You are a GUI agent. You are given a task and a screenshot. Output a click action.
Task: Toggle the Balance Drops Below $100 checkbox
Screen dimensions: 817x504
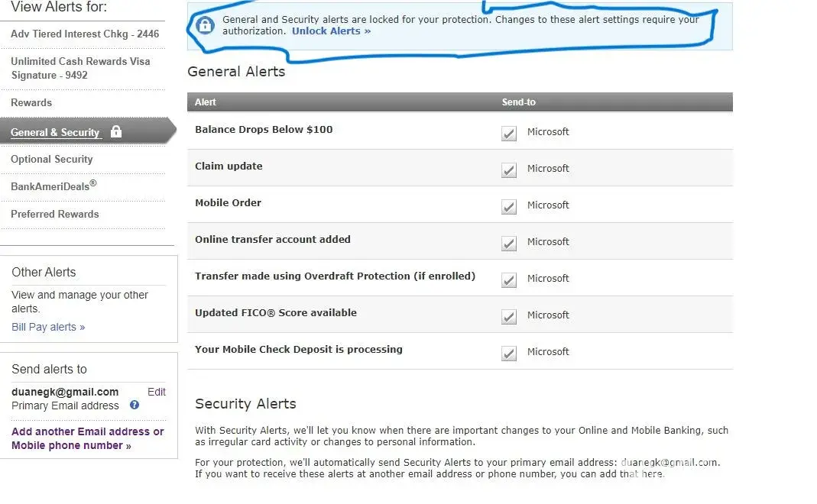click(509, 133)
